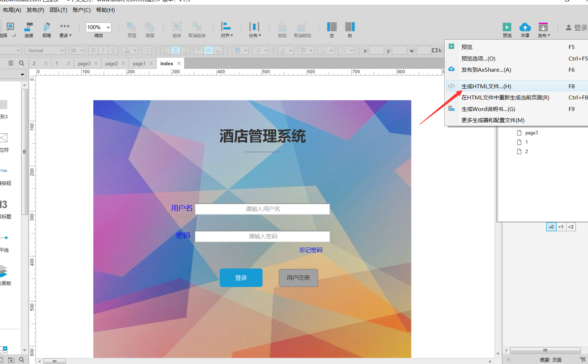Click the 预览 preview icon in top right
The width and height of the screenshot is (588, 364).
pyautogui.click(x=507, y=27)
